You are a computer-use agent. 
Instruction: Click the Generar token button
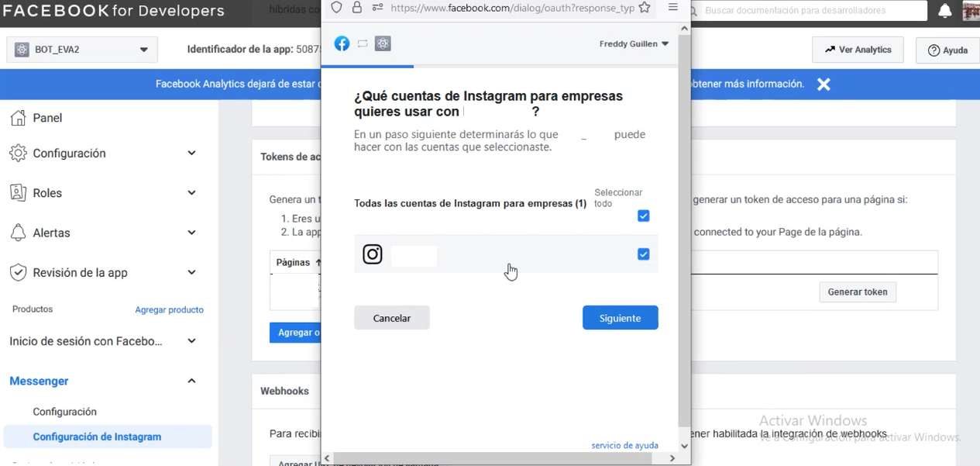pyautogui.click(x=858, y=292)
